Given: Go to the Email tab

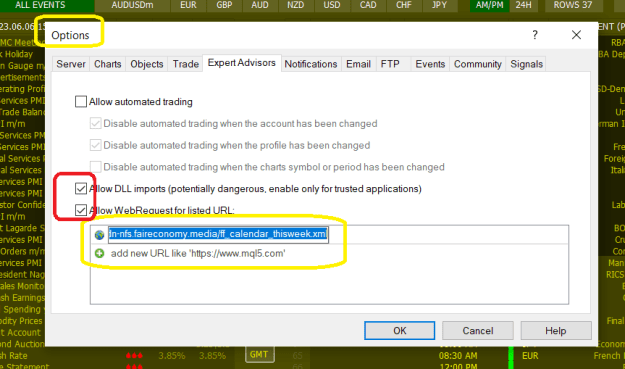Looking at the screenshot, I should click(358, 64).
